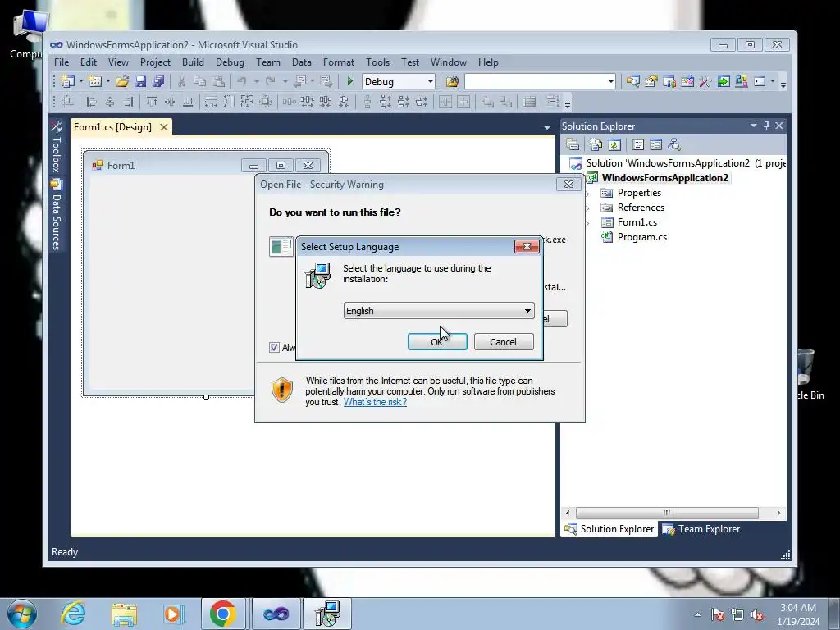Open the dropdown arrow beside Add New Item
Screen dimensions: 840x630
click(x=107, y=81)
